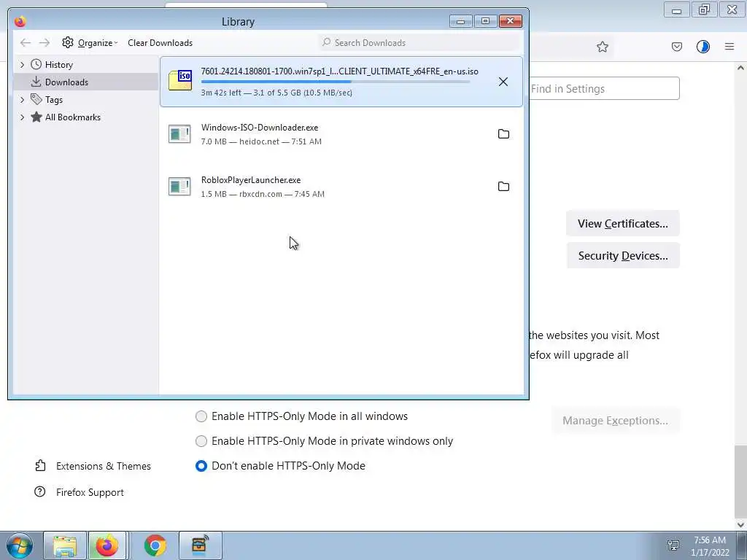The height and width of the screenshot is (560, 747).
Task: Click in the Search Downloads field
Action: [419, 43]
